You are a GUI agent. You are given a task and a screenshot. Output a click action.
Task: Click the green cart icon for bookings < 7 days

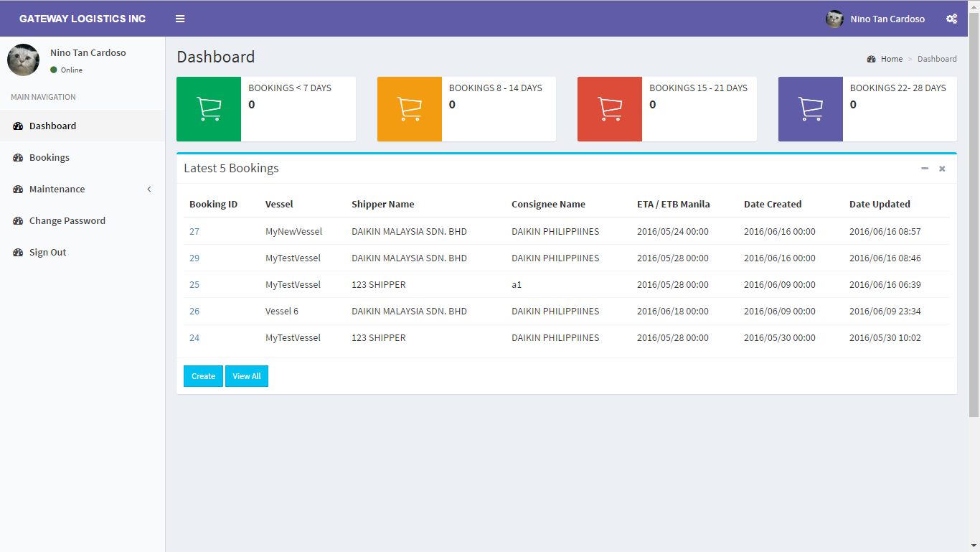(209, 109)
